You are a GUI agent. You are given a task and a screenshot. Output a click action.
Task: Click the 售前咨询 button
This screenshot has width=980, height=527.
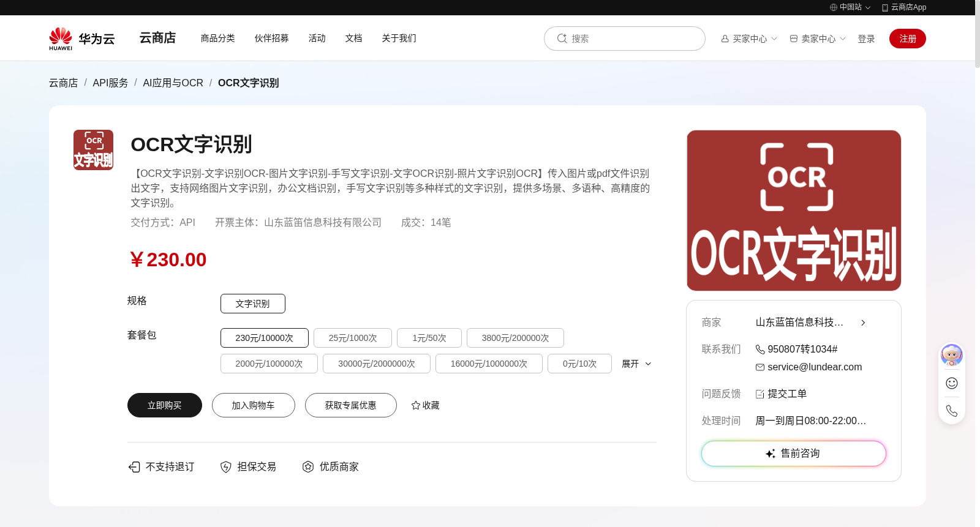coord(794,454)
